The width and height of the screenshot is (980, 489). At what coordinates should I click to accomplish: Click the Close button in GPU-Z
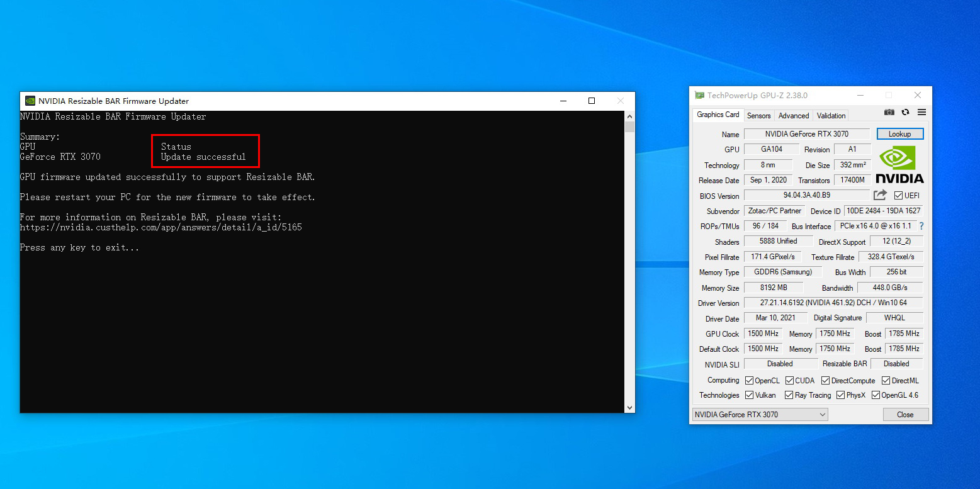[x=905, y=415]
